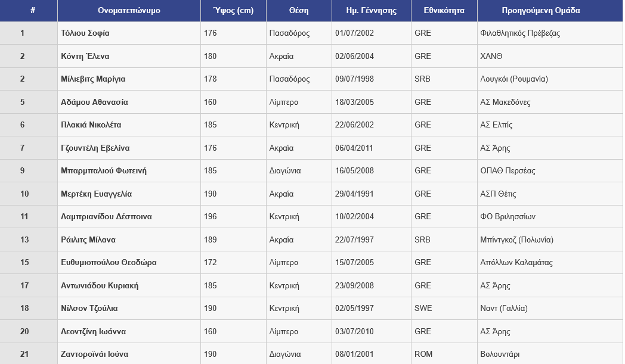Click player Γζουντέλη Εβελίνα

(95, 148)
